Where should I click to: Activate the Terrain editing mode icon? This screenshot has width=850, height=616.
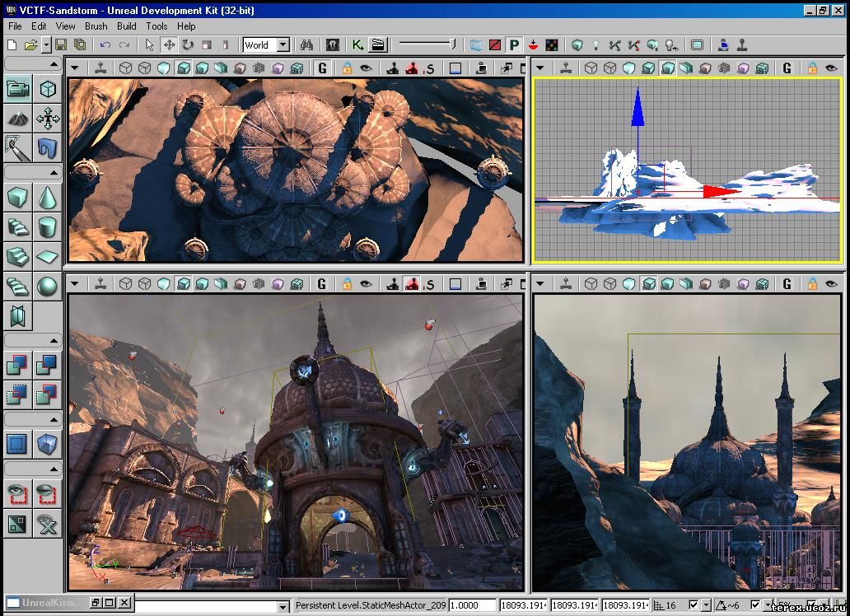pyautogui.click(x=18, y=119)
